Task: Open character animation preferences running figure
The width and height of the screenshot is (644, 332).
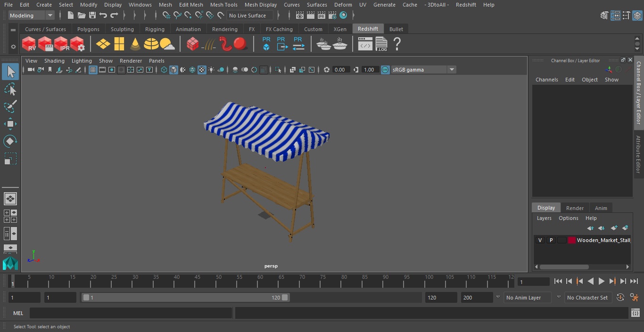Action: click(634, 298)
